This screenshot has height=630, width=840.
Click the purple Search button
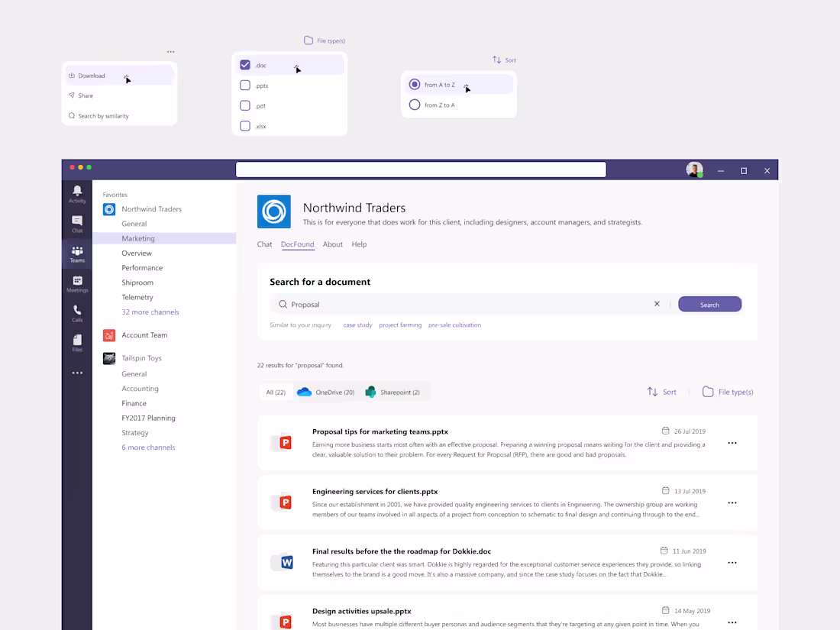pyautogui.click(x=709, y=304)
